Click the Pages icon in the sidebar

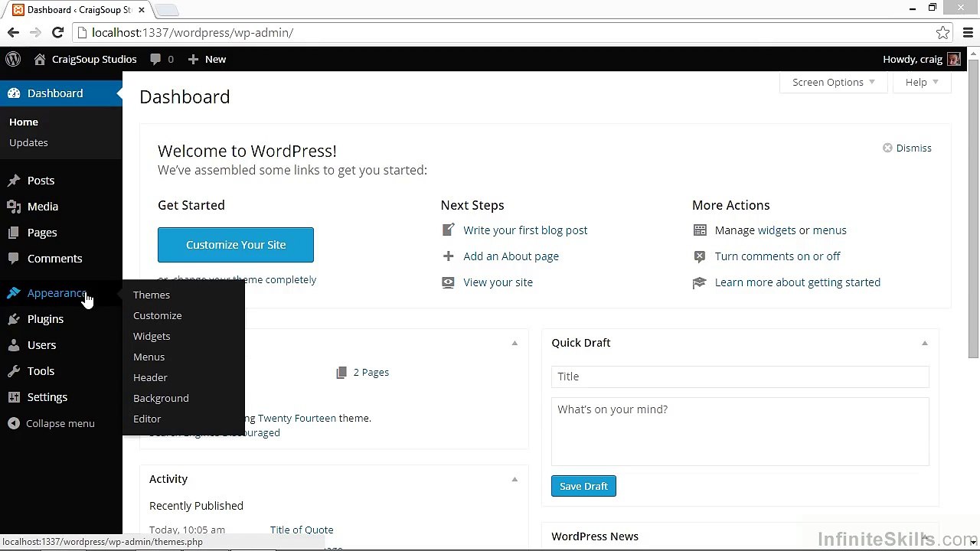(14, 233)
